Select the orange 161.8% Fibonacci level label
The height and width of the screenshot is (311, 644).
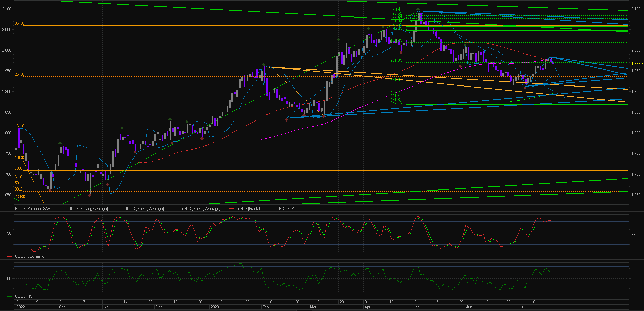click(21, 126)
